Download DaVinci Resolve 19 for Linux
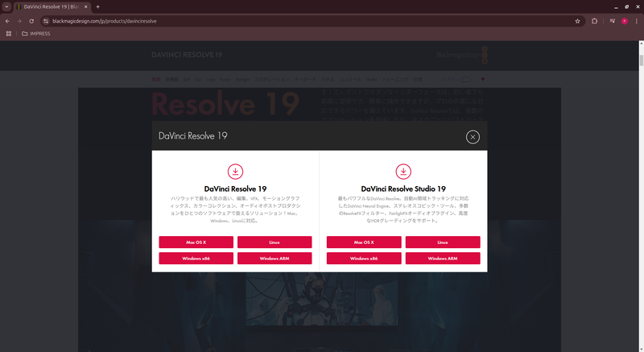Viewport: 644px width, 352px height. pos(275,242)
